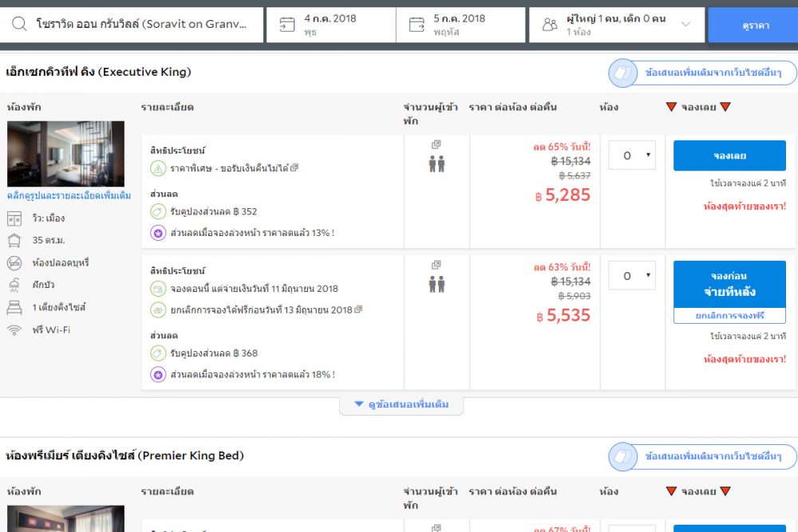Click the guests people icon
This screenshot has height=532, width=798.
point(550,25)
